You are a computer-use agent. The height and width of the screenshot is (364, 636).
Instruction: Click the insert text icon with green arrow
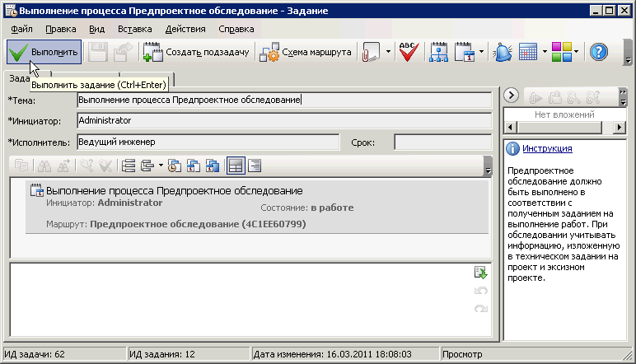(x=481, y=273)
